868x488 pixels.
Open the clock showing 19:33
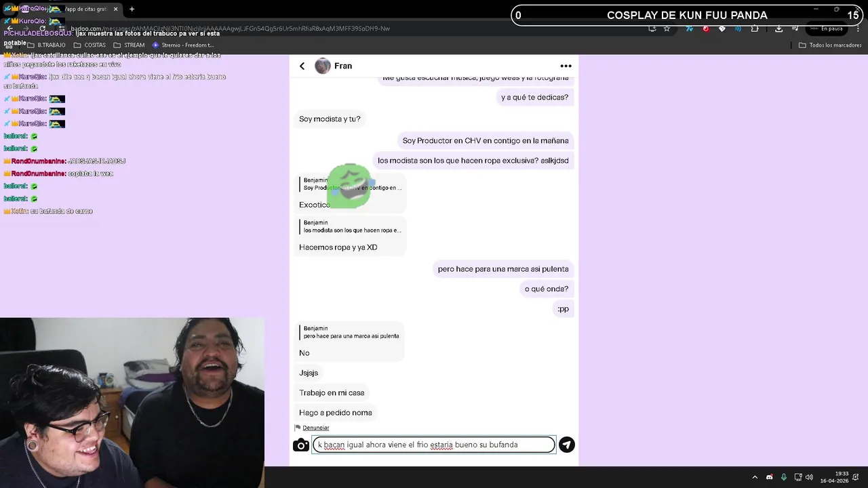[x=834, y=477]
